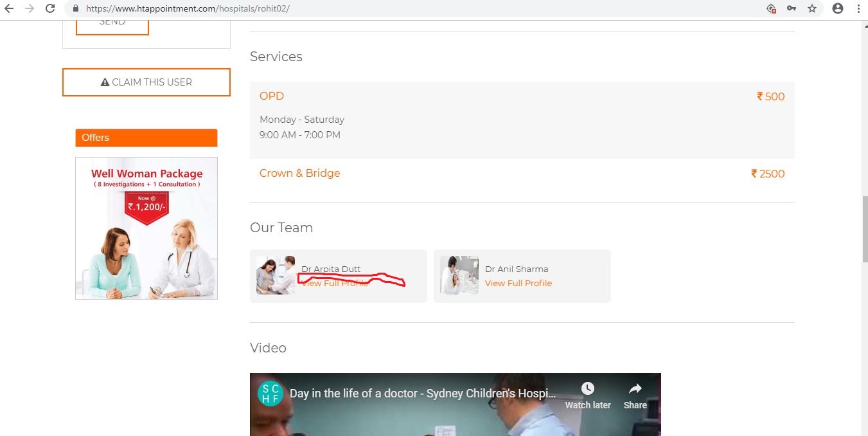
Task: Click the ₹ 500 OPD price
Action: pyautogui.click(x=770, y=96)
